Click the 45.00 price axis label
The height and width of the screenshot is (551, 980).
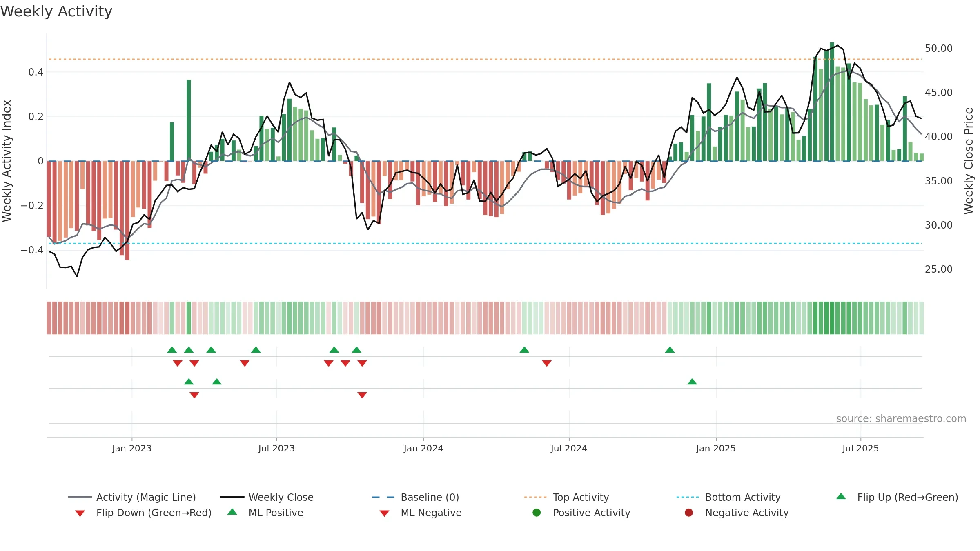[x=938, y=92]
